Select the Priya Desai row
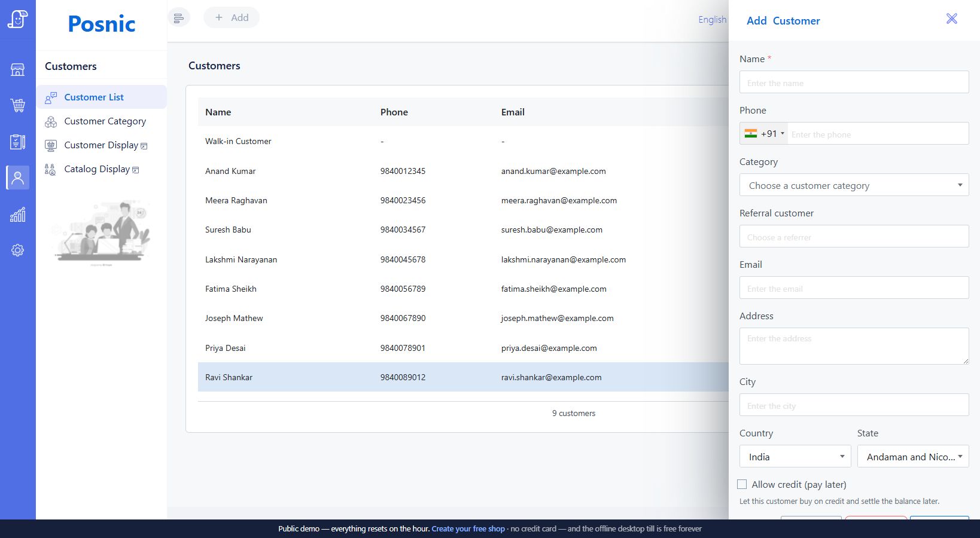 point(463,348)
